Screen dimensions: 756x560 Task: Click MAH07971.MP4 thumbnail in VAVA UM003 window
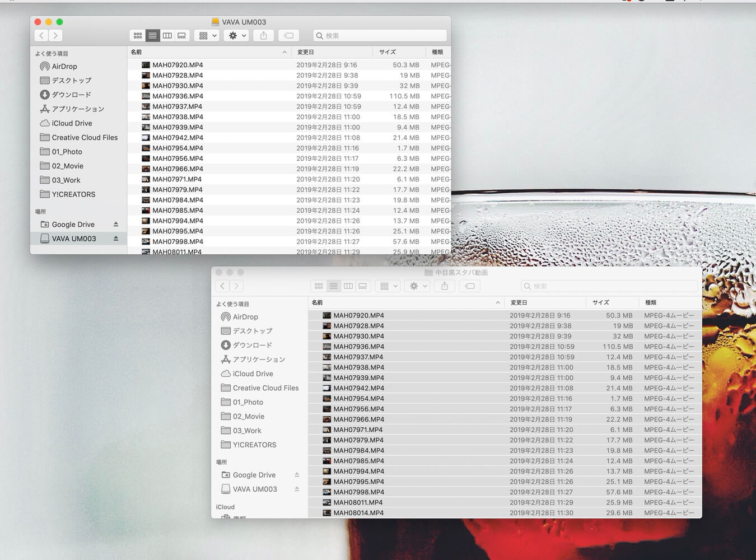146,180
